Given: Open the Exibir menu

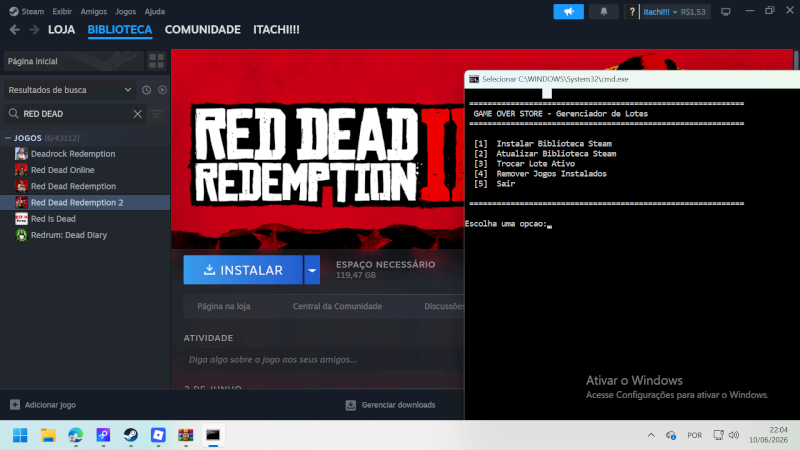Looking at the screenshot, I should pyautogui.click(x=62, y=11).
